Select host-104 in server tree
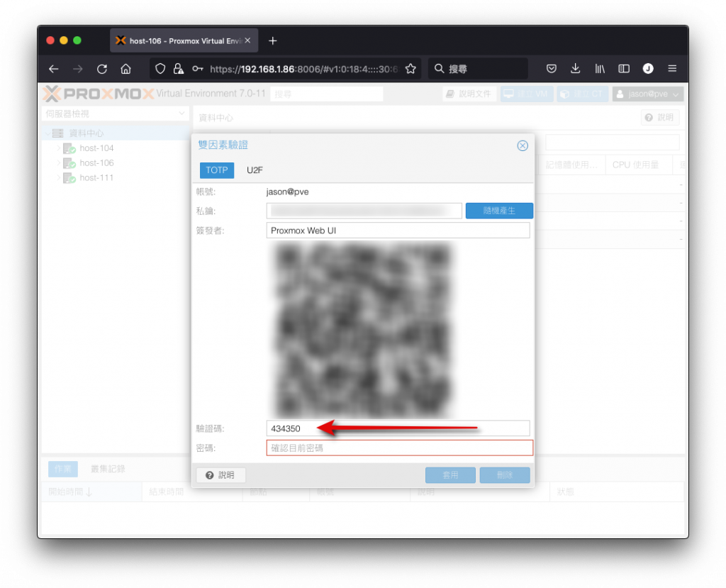Viewport: 726px width, 588px height. coord(96,148)
